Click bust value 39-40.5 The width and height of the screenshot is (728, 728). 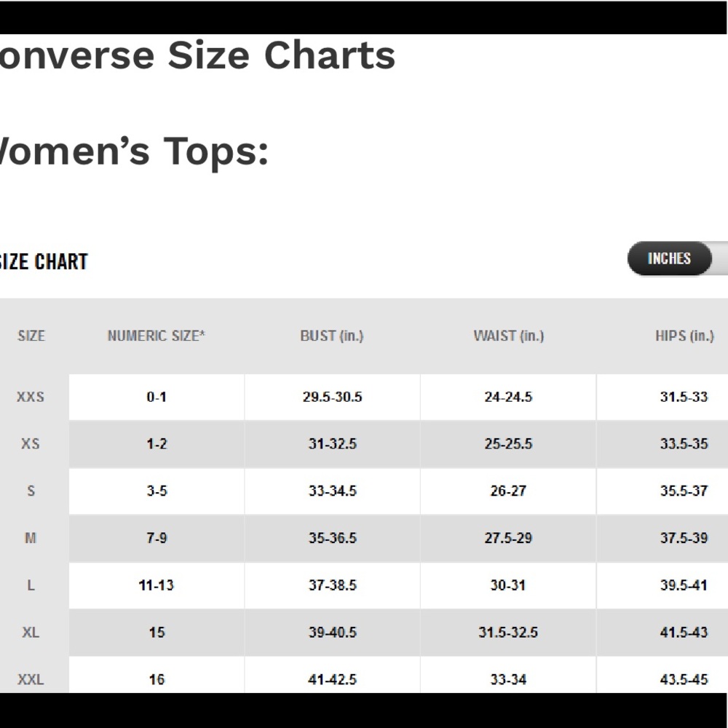coord(333,633)
